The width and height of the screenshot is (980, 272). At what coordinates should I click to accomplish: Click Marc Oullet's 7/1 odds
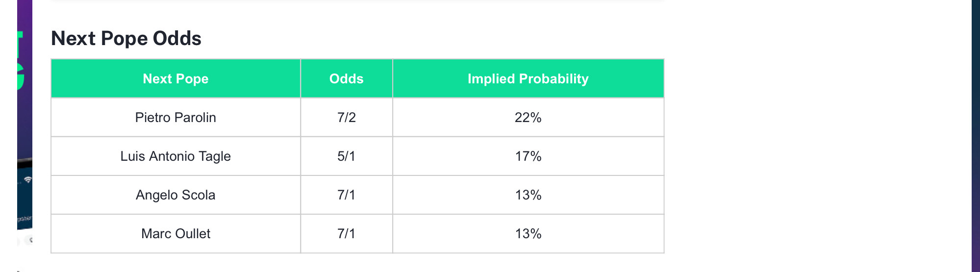click(x=346, y=234)
